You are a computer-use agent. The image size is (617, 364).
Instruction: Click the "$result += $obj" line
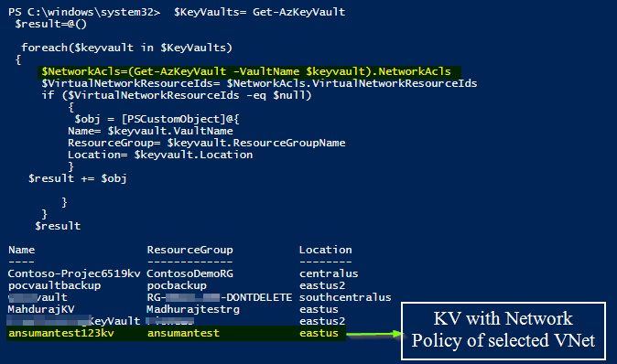coord(78,178)
